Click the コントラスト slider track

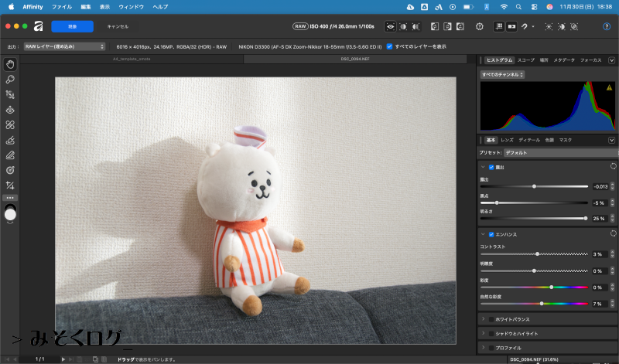pyautogui.click(x=534, y=254)
